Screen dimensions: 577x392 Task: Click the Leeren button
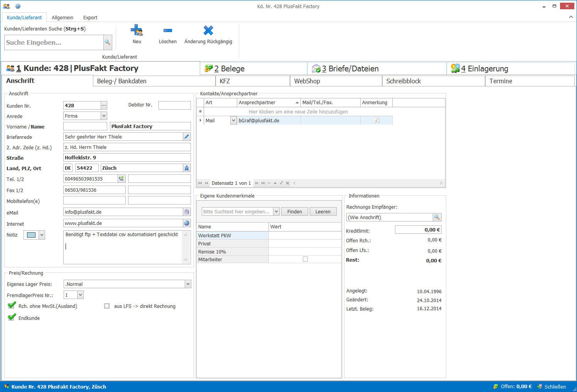tap(323, 211)
